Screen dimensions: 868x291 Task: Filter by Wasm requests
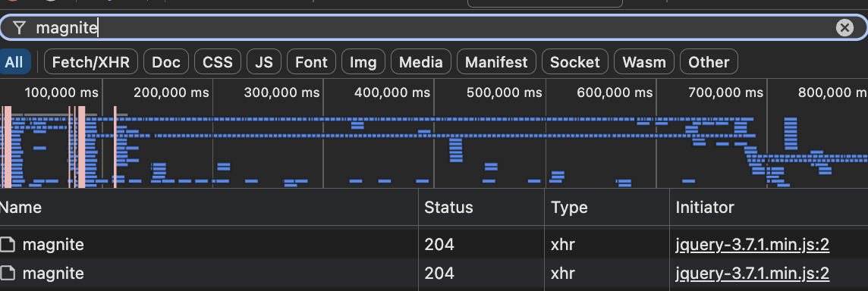point(644,62)
